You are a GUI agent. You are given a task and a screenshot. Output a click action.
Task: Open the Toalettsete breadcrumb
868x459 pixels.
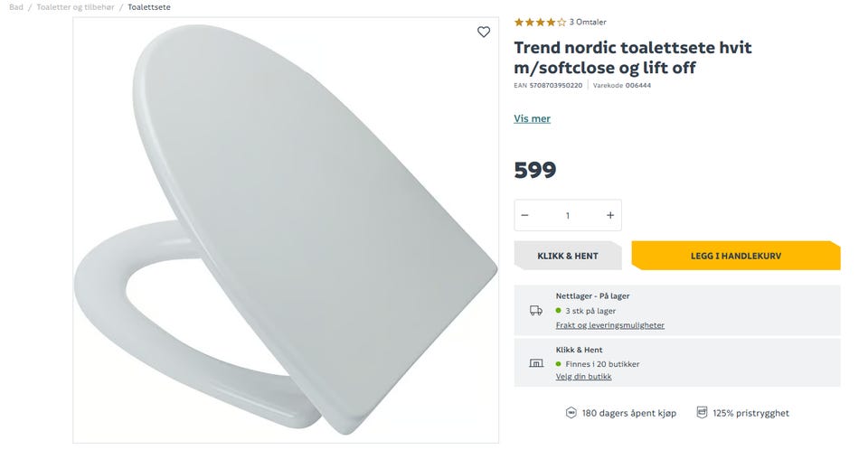149,7
